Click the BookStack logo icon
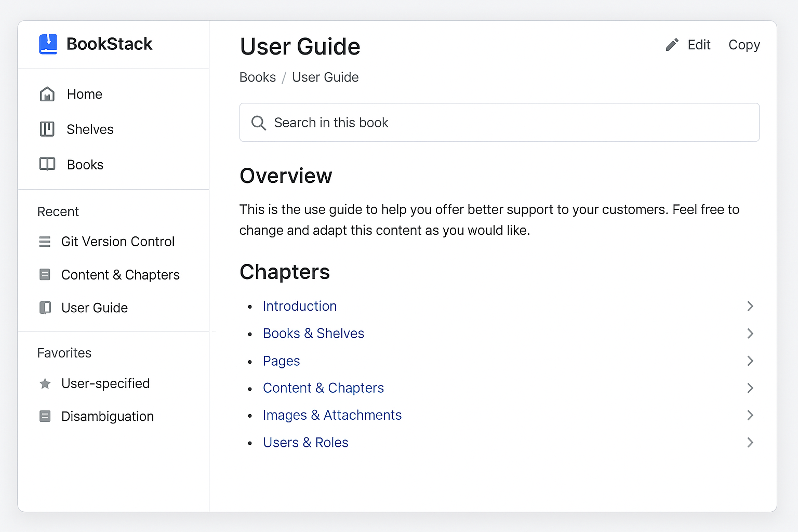The image size is (798, 532). coord(47,44)
